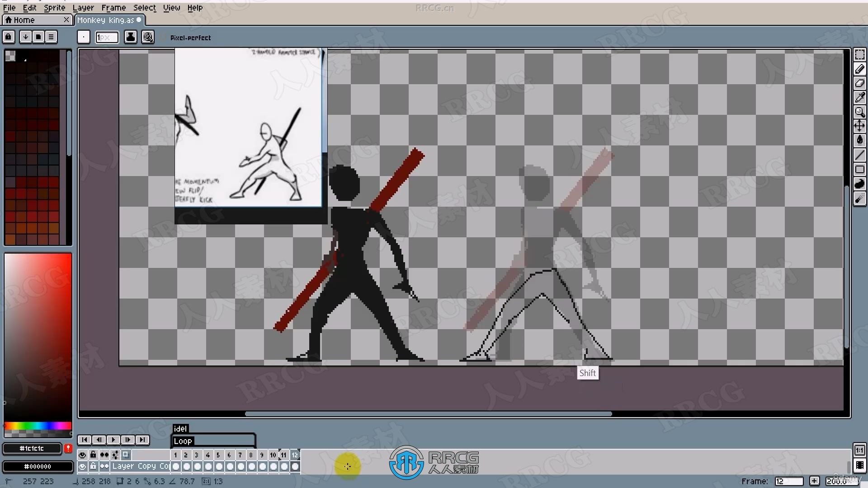Click the zoom percentage 200.0 field
868x488 pixels.
click(841, 481)
